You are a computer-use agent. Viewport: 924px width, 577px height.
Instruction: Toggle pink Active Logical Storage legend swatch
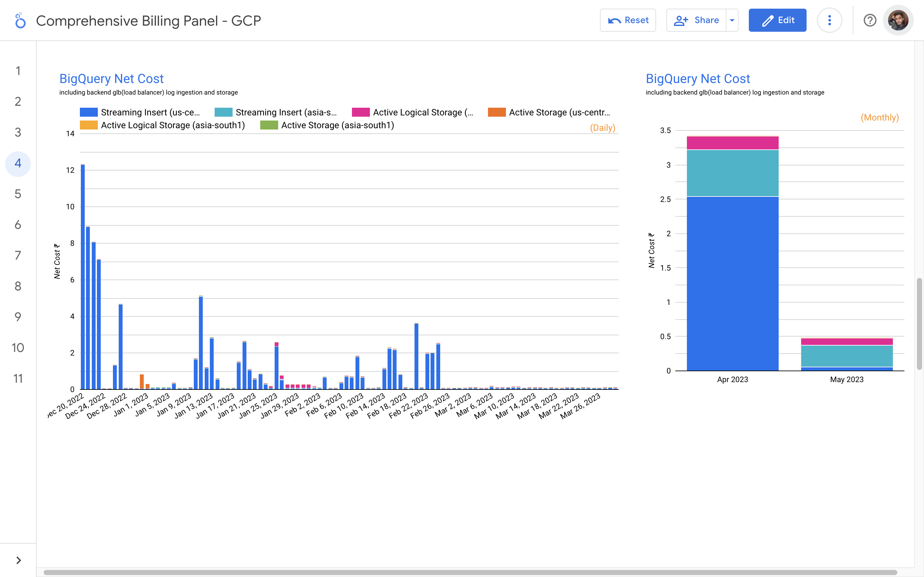[x=360, y=112]
